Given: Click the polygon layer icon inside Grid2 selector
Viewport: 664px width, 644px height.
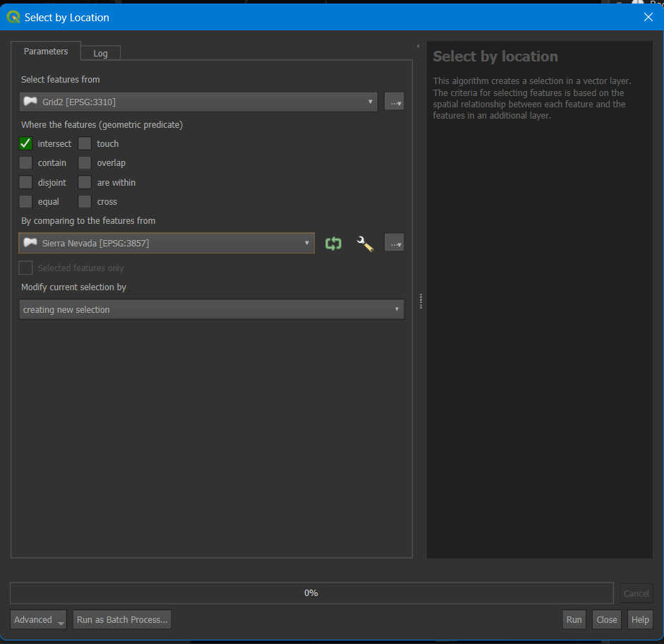Looking at the screenshot, I should pyautogui.click(x=30, y=101).
